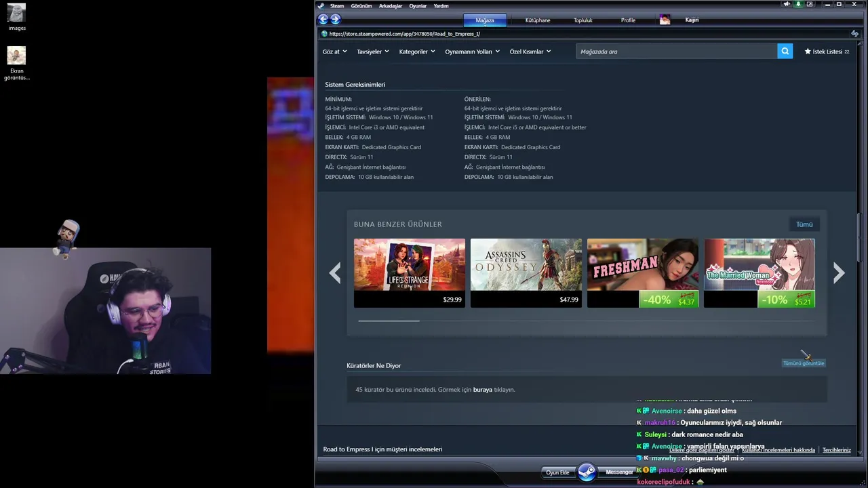
Task: Click the carousel scroll bar under similar products
Action: click(389, 321)
